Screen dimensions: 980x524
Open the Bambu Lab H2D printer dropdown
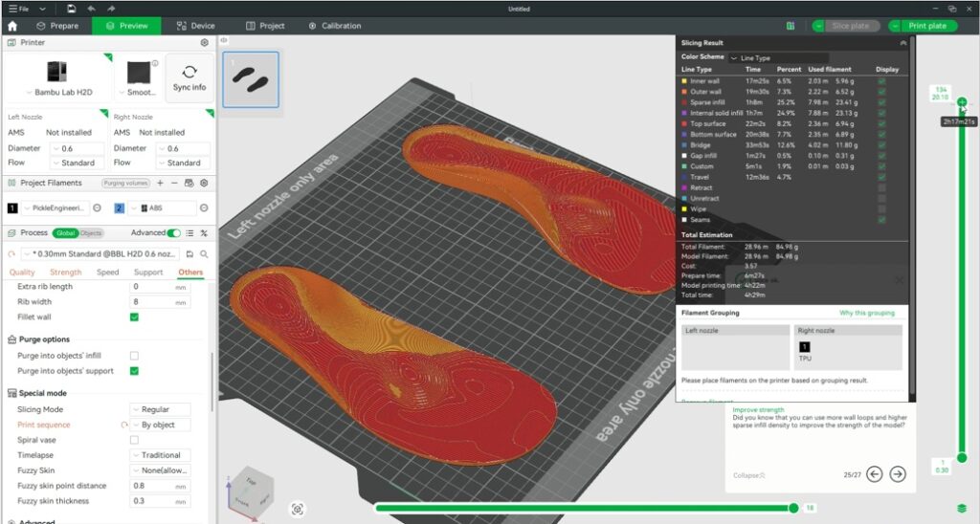[58, 92]
